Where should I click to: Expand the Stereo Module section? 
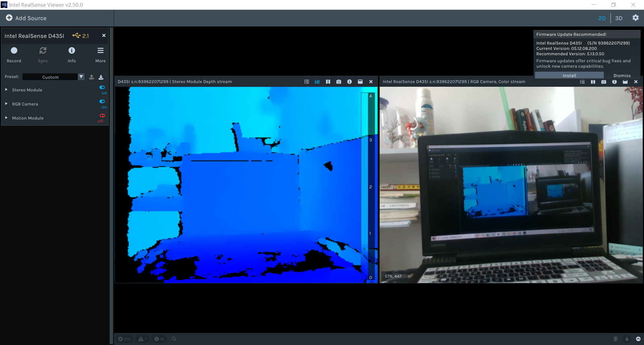pos(6,90)
